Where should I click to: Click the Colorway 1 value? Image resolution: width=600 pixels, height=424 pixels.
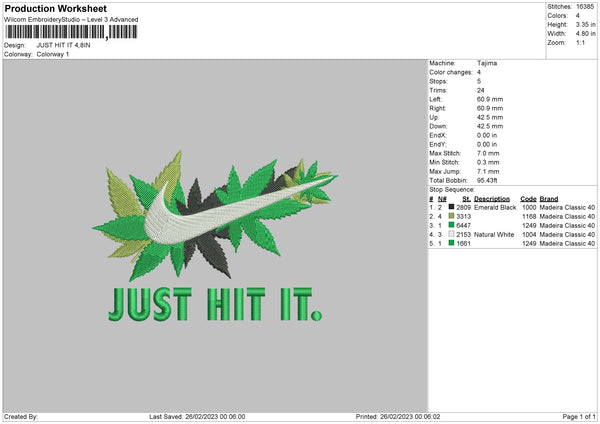[x=53, y=54]
